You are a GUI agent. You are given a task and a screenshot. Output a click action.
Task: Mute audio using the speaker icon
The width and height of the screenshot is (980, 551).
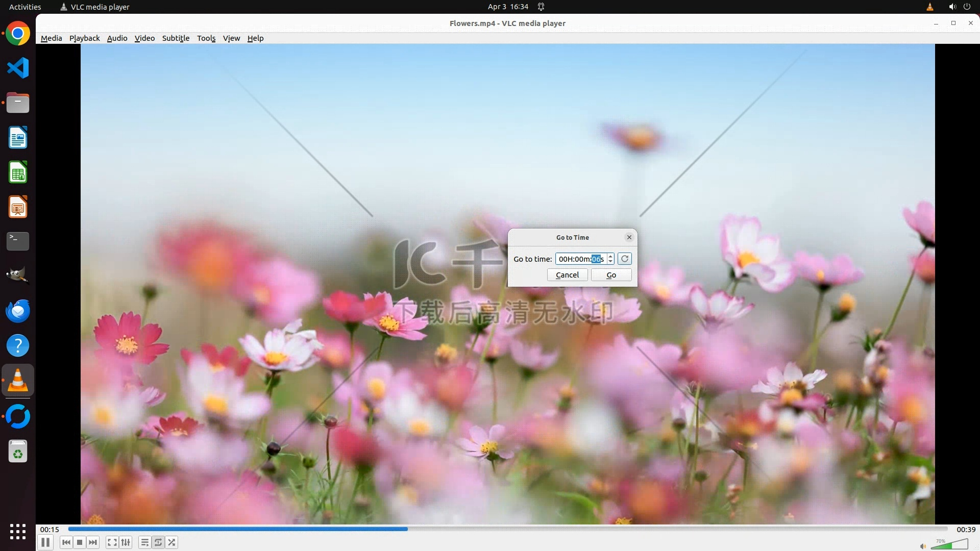pyautogui.click(x=923, y=546)
